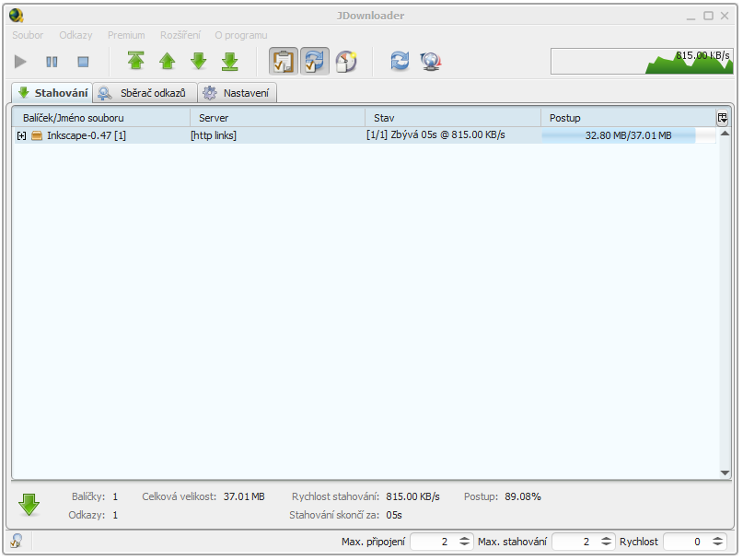Sort by Balíček/Jméno souboru column header
Viewport: 743px width, 560px height.
101,118
